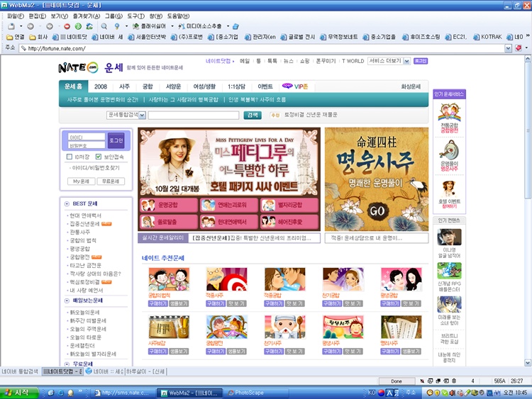Open the 헤어진후愛 pink banner button
Image resolution: width=532 pixels, height=399 pixels.
[x=289, y=222]
